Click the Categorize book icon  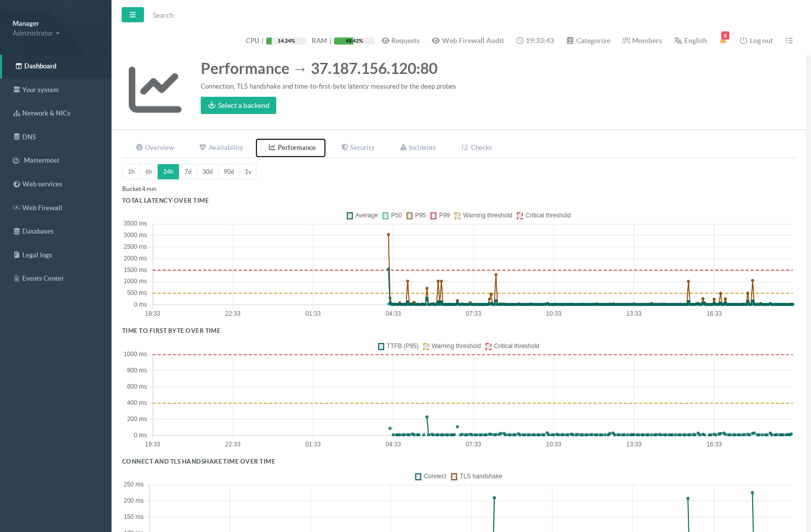tap(570, 41)
